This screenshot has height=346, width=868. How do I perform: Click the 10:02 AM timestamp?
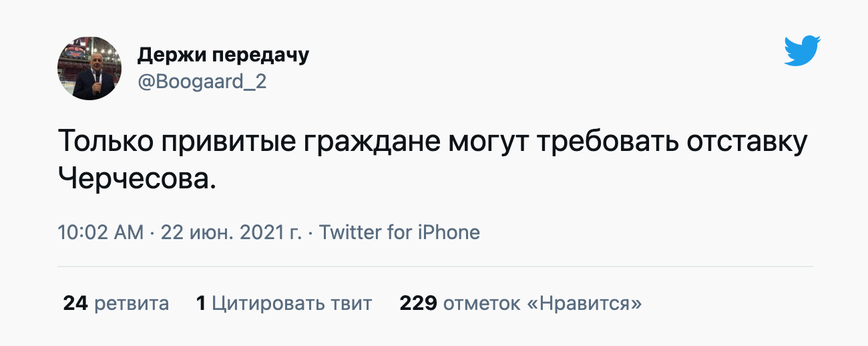pos(100,232)
